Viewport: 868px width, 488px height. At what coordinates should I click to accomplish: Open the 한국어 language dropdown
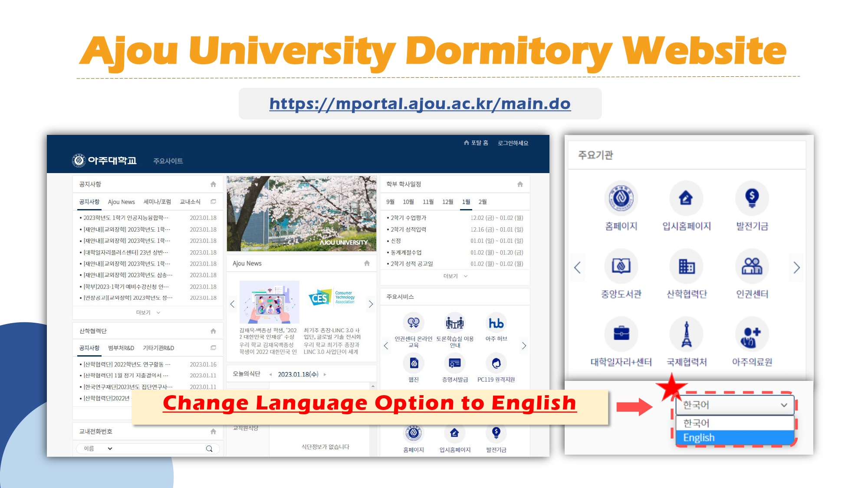(x=735, y=405)
